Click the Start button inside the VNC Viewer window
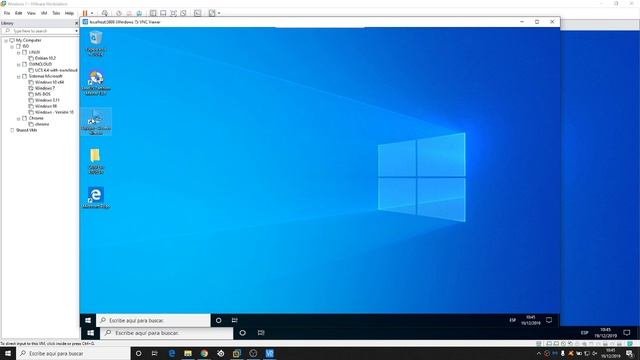This screenshot has height=360, width=640. click(88, 320)
